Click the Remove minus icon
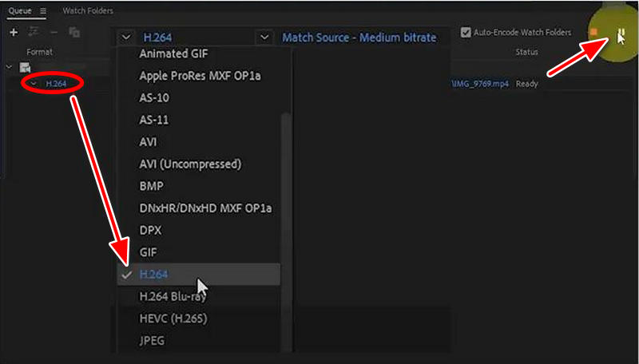 [x=54, y=32]
